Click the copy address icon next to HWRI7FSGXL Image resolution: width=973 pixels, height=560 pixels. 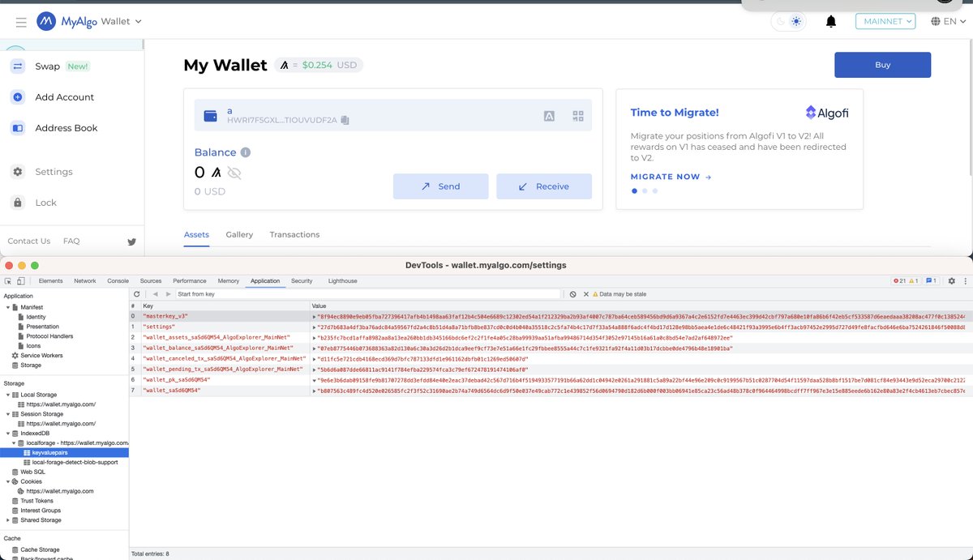click(x=344, y=119)
